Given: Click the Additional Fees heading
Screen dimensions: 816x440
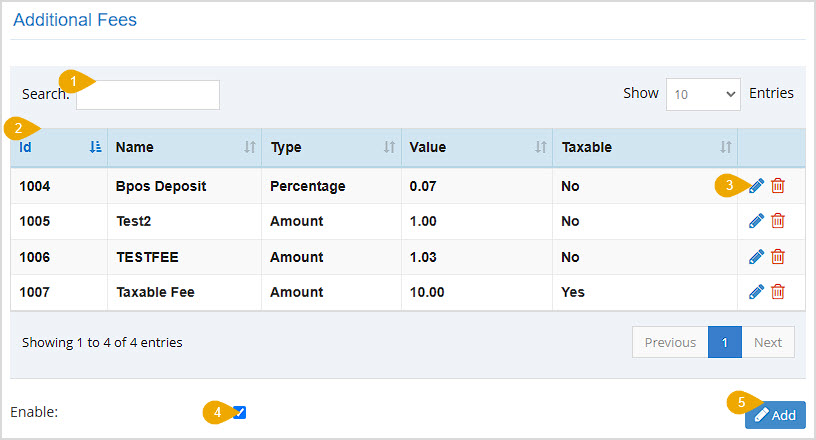Looking at the screenshot, I should (x=75, y=20).
